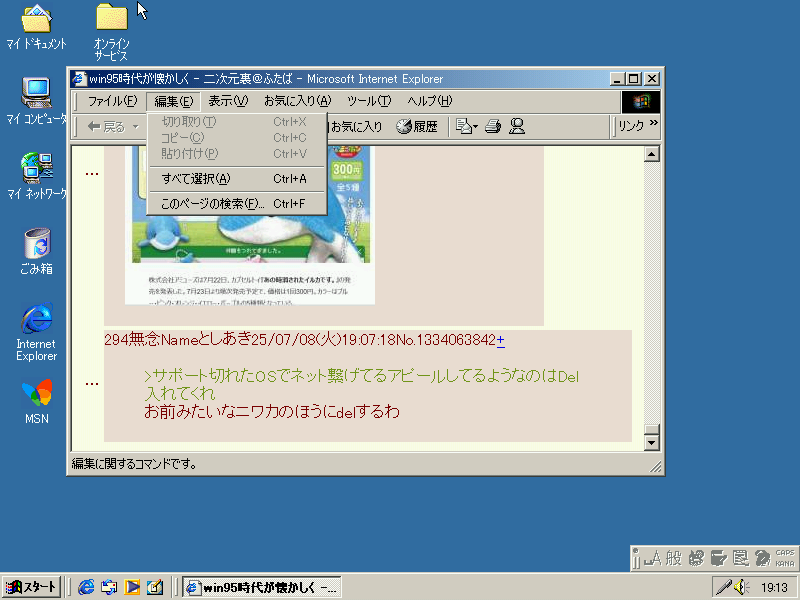800x600 pixels.
Task: Click the post header '294無念Nameとしあき'
Action: (x=178, y=340)
